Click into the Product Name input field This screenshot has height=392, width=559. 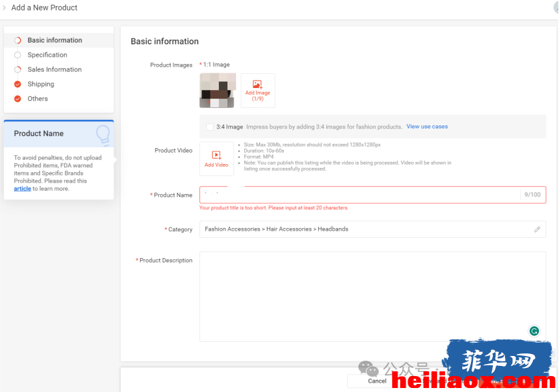360,195
